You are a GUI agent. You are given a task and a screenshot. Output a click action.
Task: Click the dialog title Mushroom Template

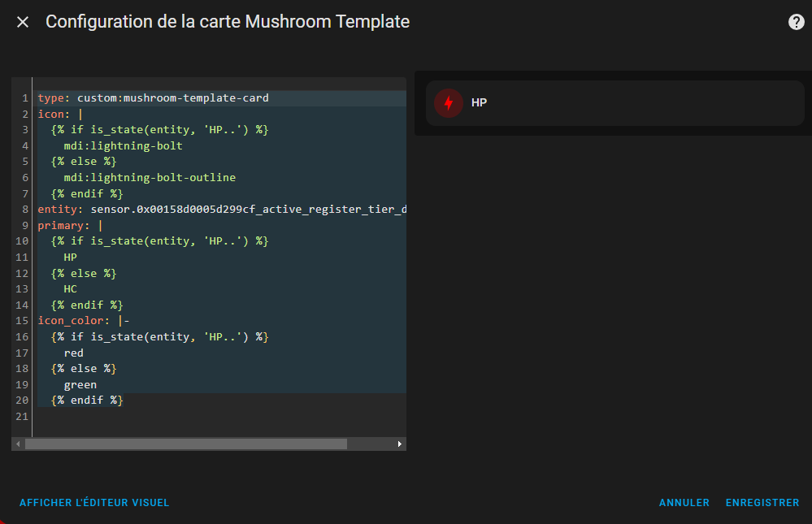pyautogui.click(x=328, y=22)
